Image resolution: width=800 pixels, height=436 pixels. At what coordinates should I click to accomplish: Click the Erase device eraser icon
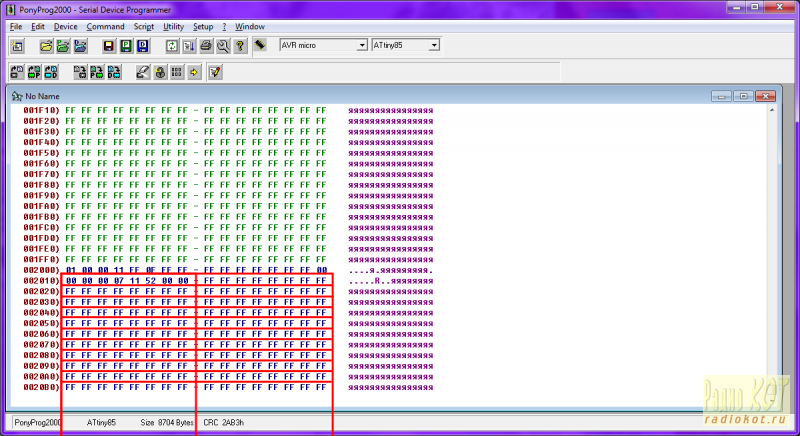tap(143, 72)
